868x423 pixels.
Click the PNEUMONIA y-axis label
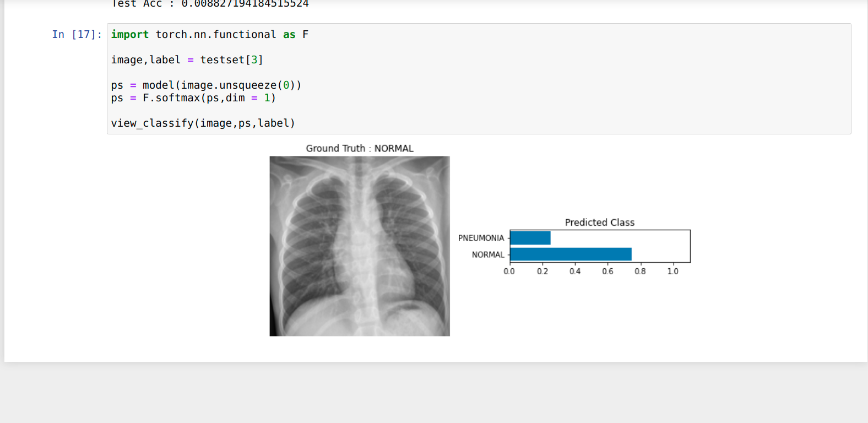[x=481, y=238]
